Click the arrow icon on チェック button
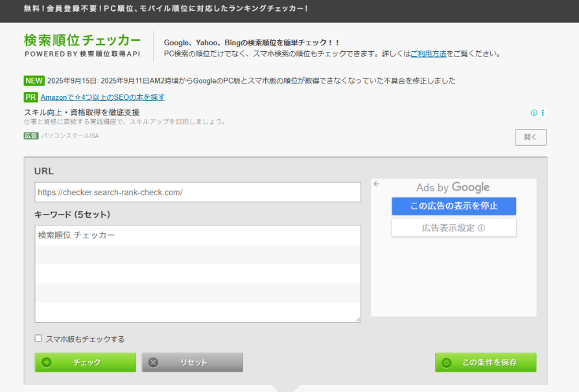The width and height of the screenshot is (579, 392). [x=46, y=362]
